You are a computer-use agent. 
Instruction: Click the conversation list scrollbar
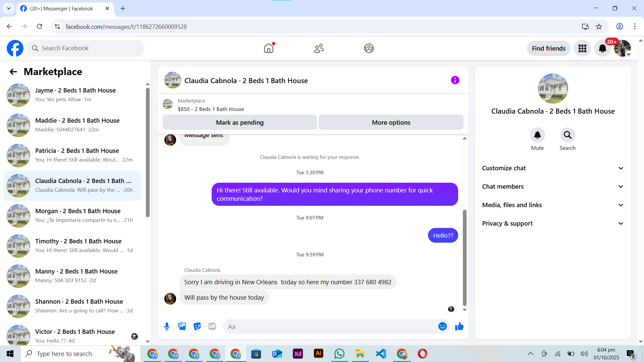pyautogui.click(x=148, y=153)
